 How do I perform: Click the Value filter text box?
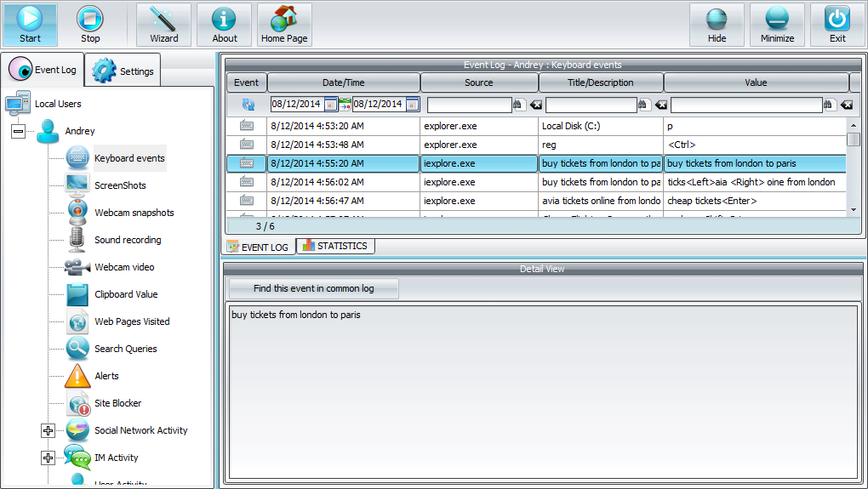[x=747, y=105]
